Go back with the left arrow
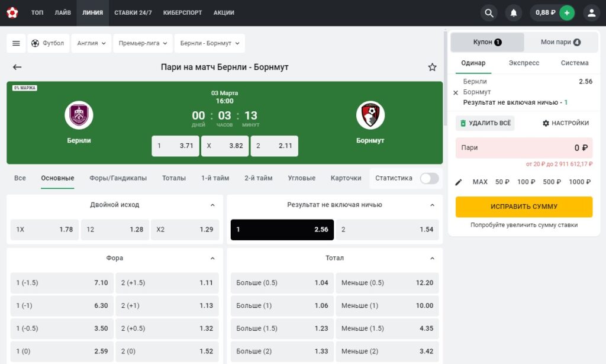The height and width of the screenshot is (364, 606). [x=17, y=67]
